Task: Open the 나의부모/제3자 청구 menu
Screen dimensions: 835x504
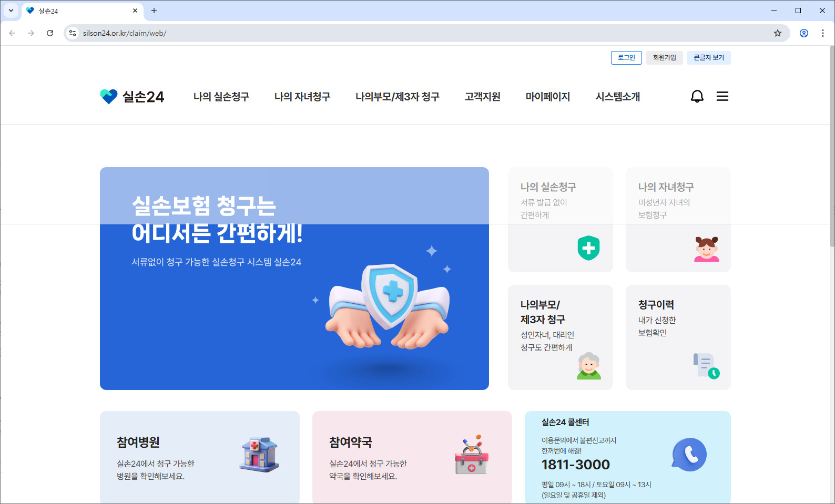Action: tap(398, 97)
